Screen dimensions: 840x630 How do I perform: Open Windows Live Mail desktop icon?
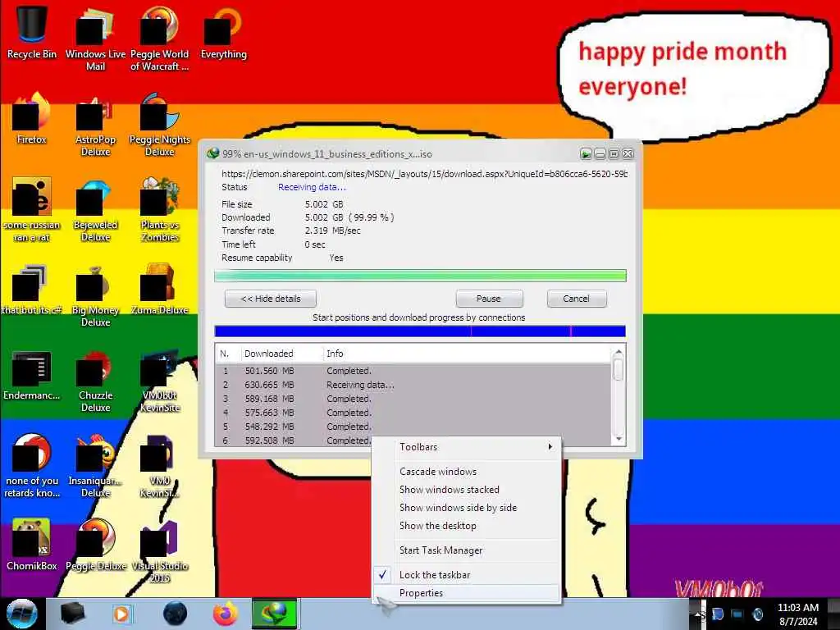click(95, 38)
